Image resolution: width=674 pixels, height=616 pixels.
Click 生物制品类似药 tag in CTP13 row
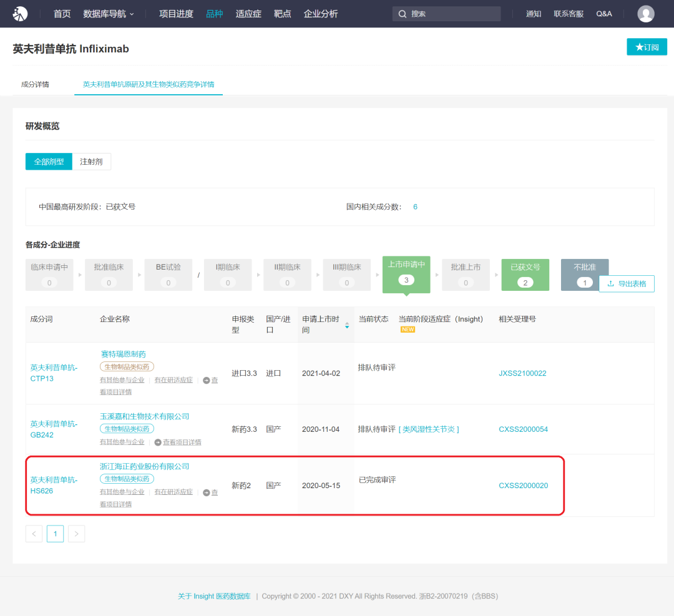[127, 367]
